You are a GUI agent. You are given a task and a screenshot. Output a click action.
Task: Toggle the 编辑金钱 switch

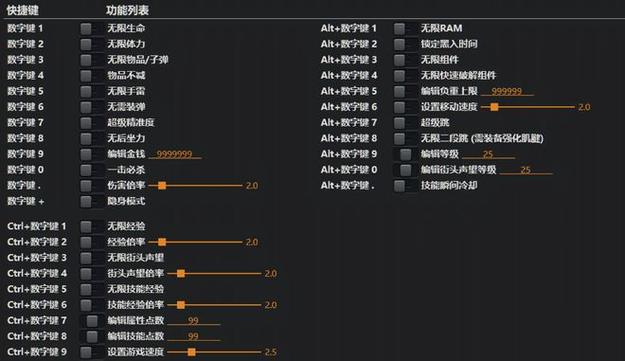click(x=91, y=154)
